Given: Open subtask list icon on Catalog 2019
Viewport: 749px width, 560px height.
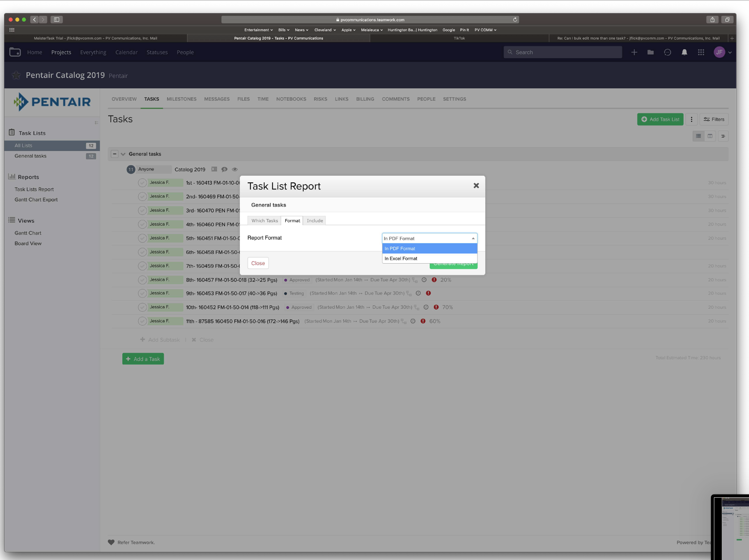Looking at the screenshot, I should click(x=214, y=169).
